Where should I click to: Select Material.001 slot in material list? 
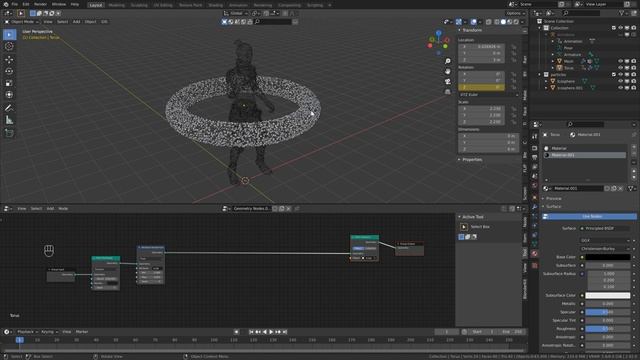coord(584,155)
